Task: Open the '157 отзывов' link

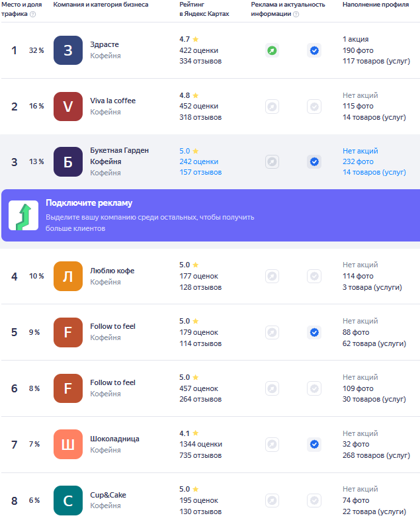Action: pos(200,173)
